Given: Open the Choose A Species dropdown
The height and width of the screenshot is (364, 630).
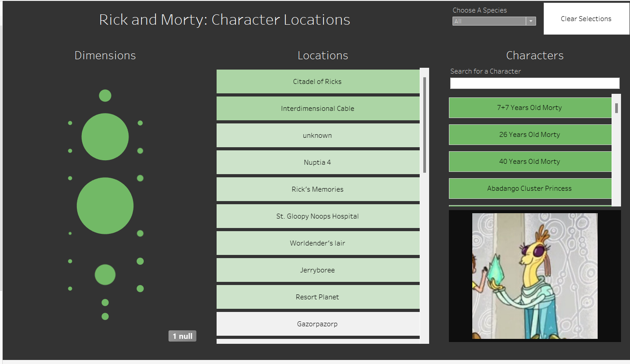Looking at the screenshot, I should point(494,21).
